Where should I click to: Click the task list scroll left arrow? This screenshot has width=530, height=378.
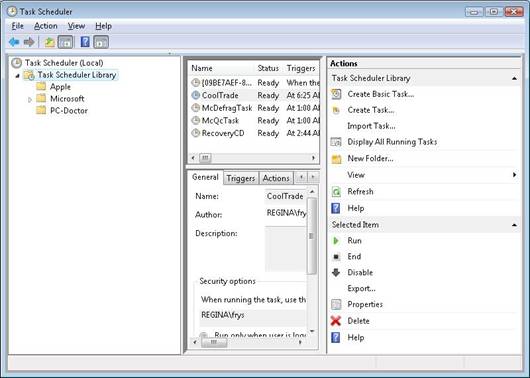[x=193, y=158]
